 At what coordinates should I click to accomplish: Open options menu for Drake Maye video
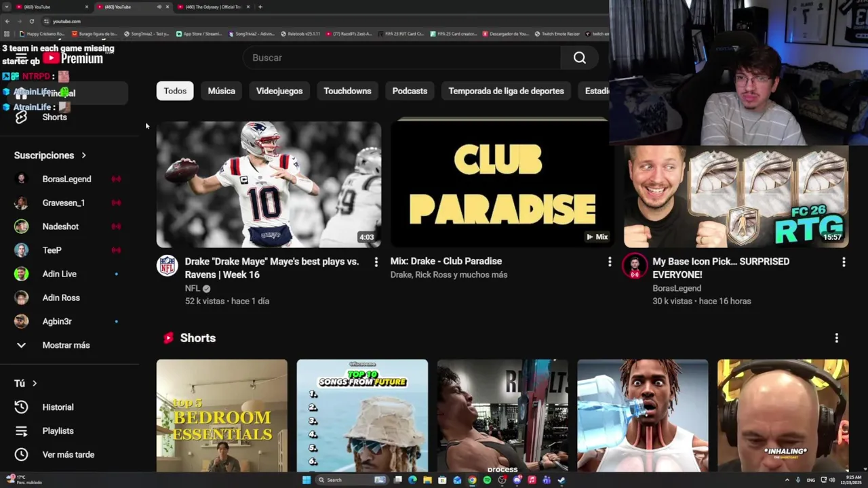[x=376, y=262]
